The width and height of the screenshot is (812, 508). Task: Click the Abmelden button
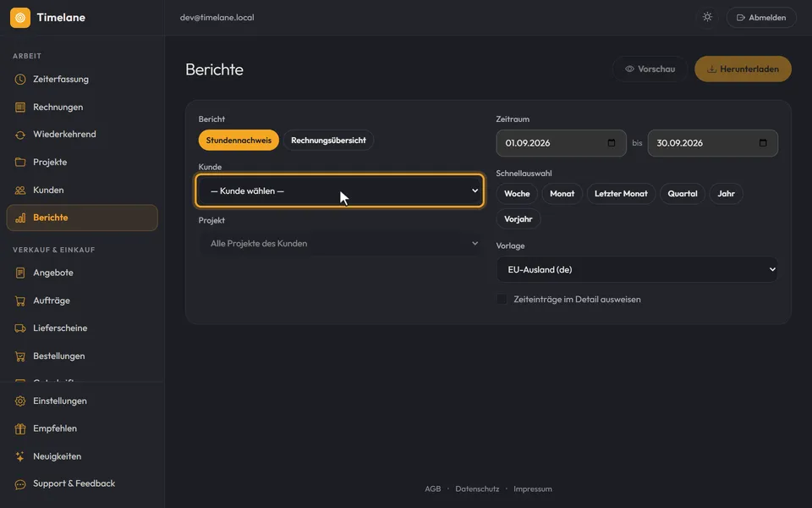point(761,18)
